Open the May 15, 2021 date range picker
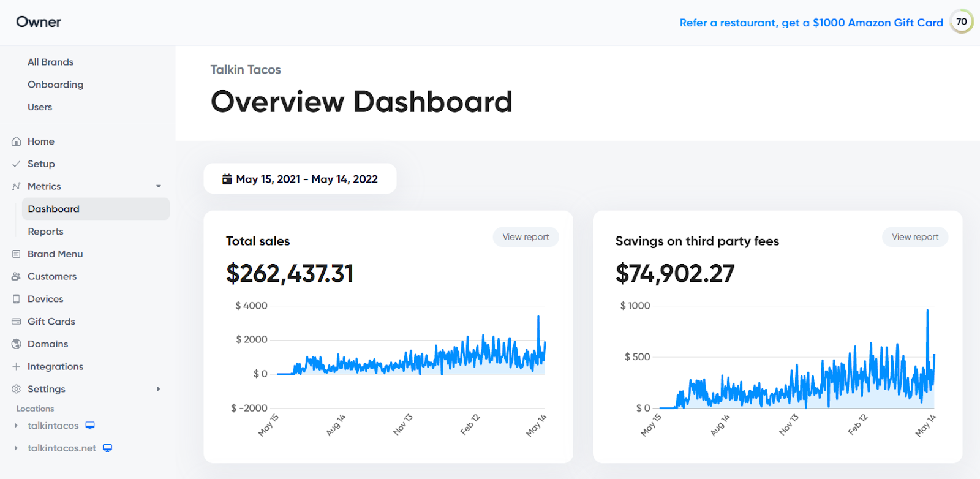The height and width of the screenshot is (479, 980). click(x=300, y=179)
